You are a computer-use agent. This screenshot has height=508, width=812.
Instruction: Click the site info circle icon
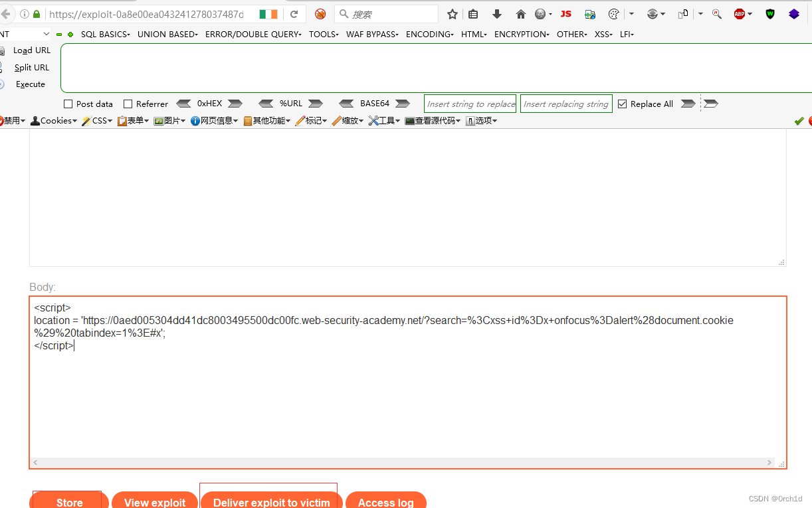tap(25, 14)
